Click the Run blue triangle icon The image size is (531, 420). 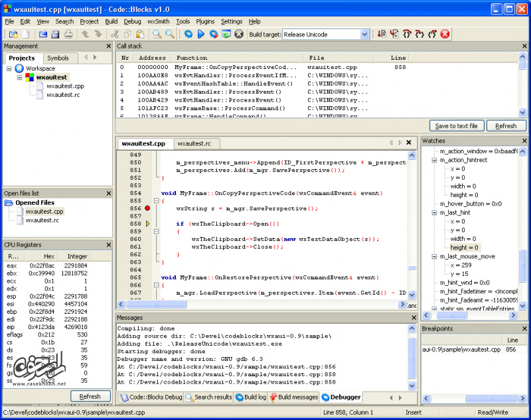201,35
